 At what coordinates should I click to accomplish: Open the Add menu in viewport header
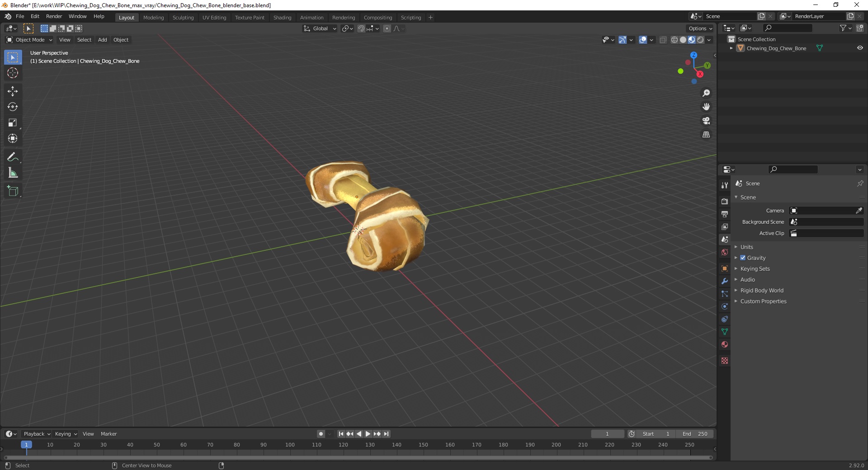coord(103,40)
